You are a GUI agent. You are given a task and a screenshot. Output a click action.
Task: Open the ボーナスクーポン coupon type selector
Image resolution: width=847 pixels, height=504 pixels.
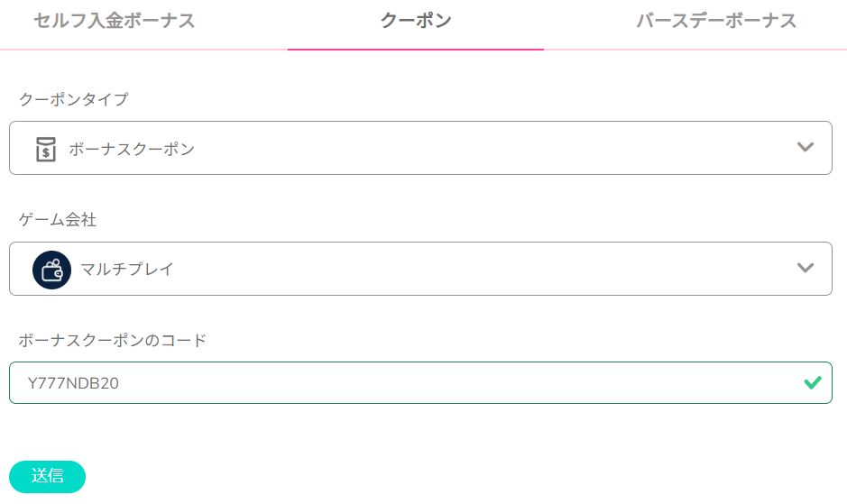pos(420,148)
